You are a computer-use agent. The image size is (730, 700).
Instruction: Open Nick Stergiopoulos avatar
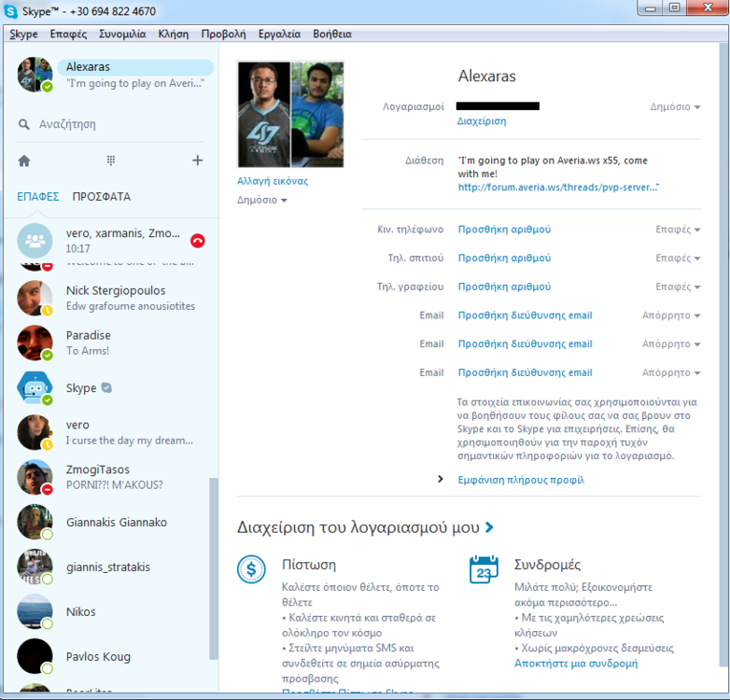[35, 298]
